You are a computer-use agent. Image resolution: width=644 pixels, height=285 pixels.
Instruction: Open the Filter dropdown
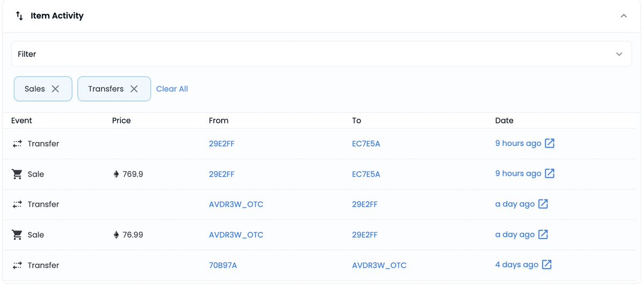tap(321, 54)
